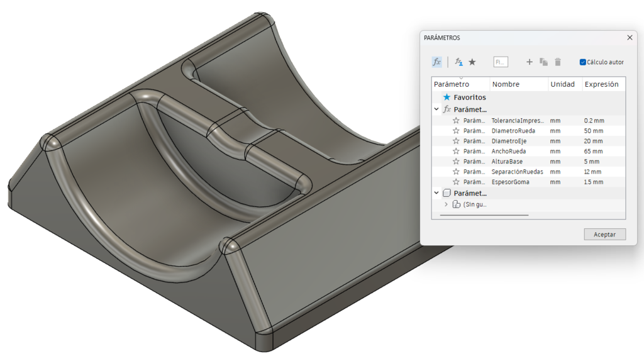Collapse the model Parámetros group
The height and width of the screenshot is (356, 644).
(436, 193)
